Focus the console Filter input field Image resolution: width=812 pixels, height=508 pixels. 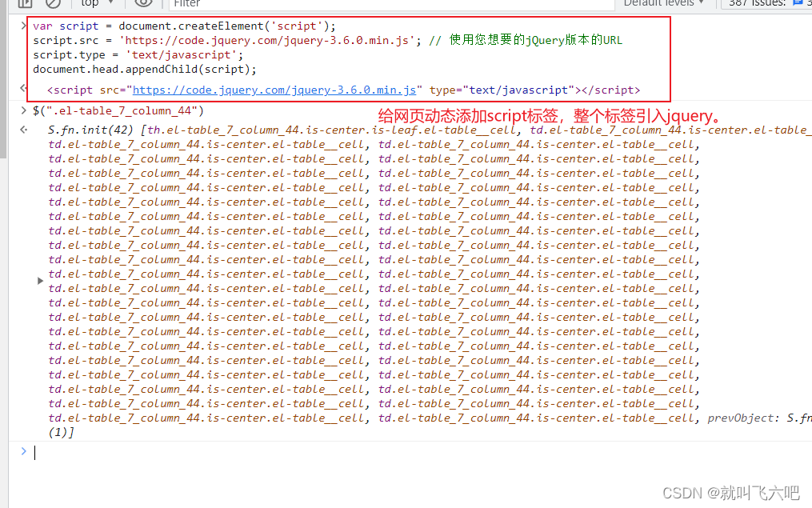[x=391, y=4]
